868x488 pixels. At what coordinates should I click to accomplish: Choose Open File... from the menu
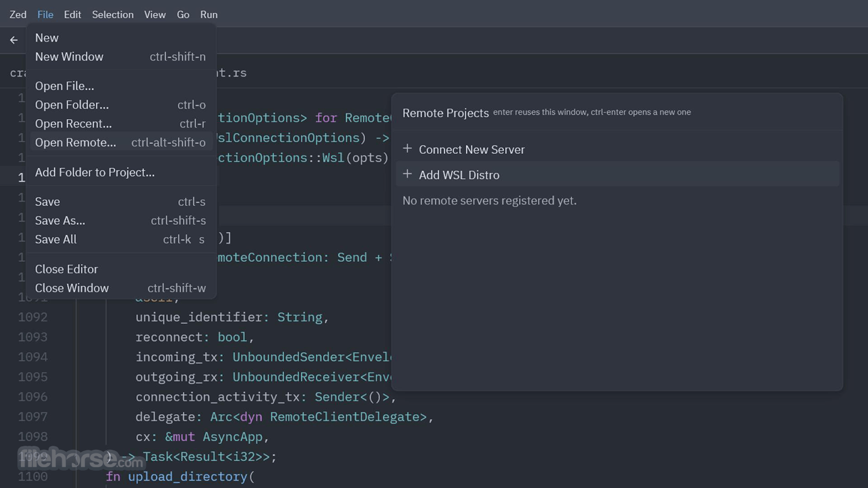pos(120,86)
